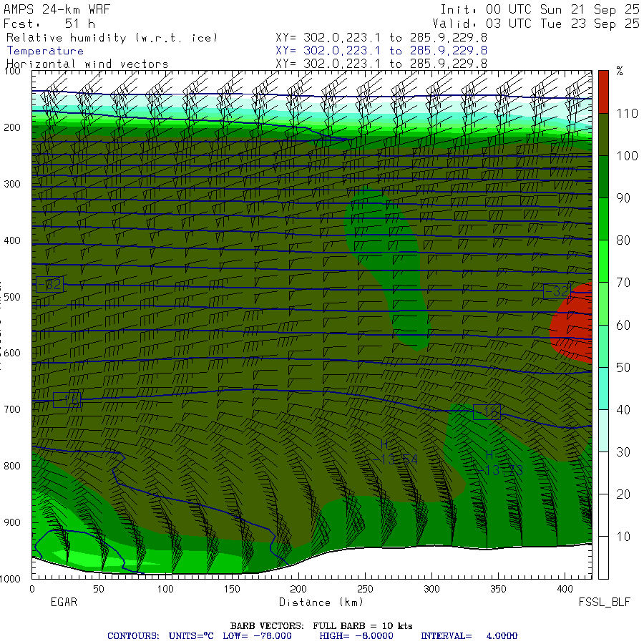
Task: Click the 'AMPS 24-km WRF' title text
Action: pyautogui.click(x=57, y=9)
